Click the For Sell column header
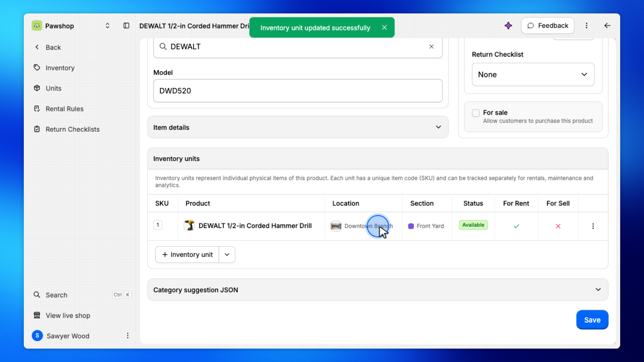This screenshot has height=362, width=644. [x=558, y=203]
